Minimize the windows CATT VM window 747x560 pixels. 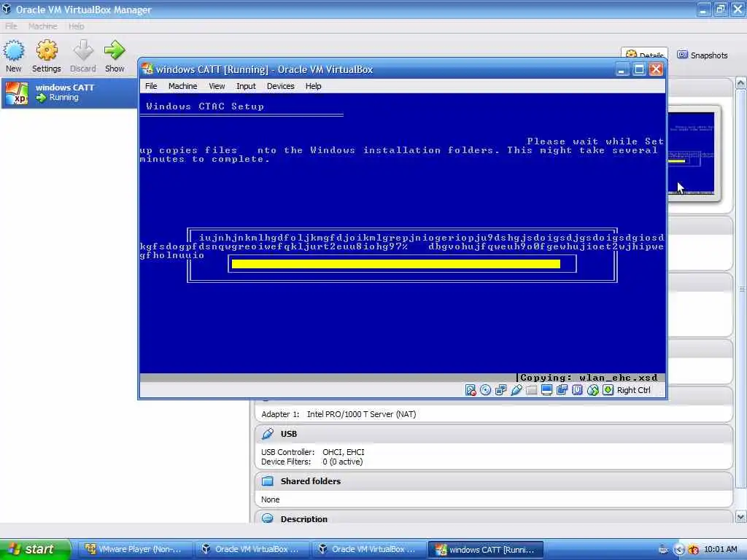pos(622,69)
